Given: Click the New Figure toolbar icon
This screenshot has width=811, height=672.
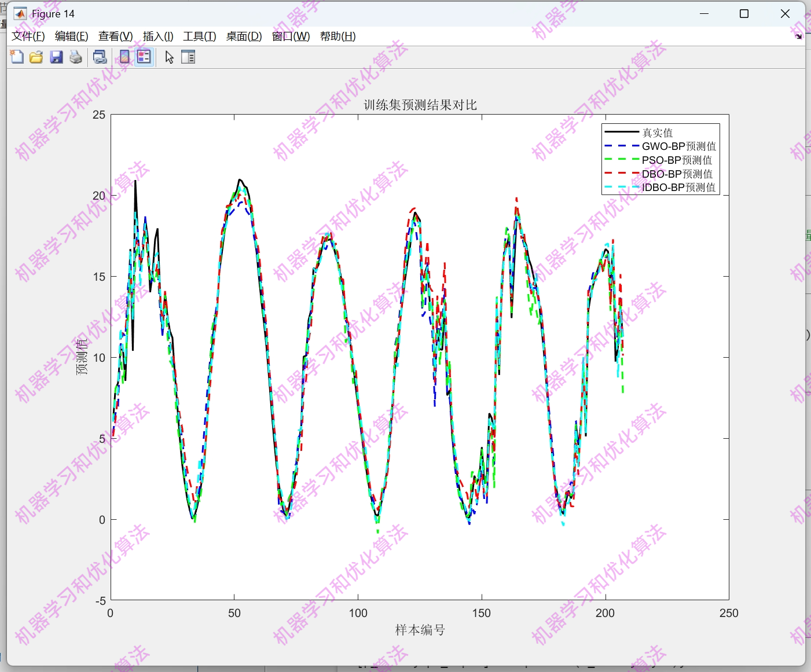Looking at the screenshot, I should tap(17, 57).
